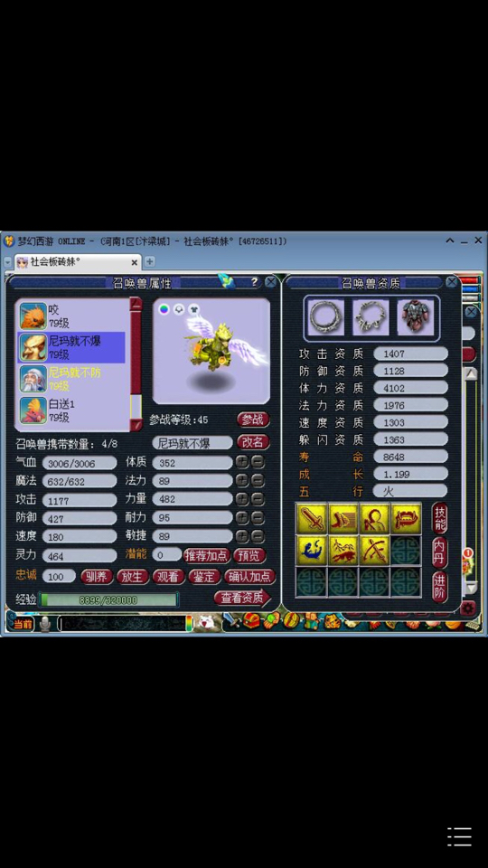Select the sword skill icon
Viewport: 488px width, 868px height.
(312, 519)
